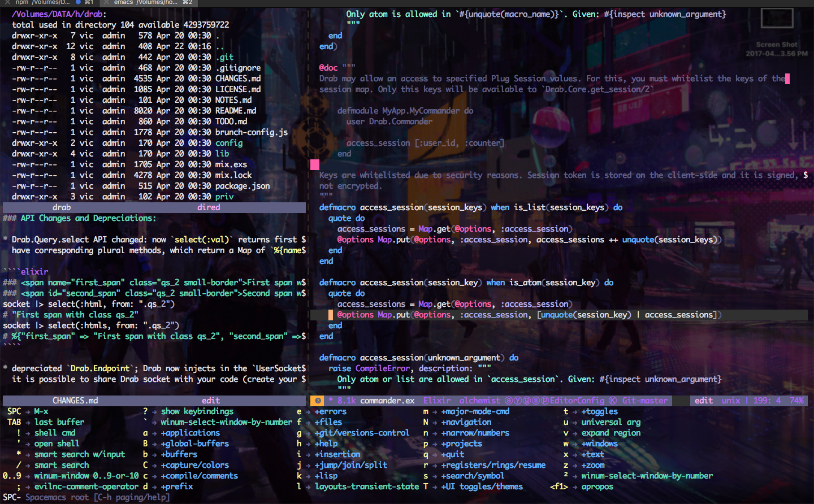The image size is (814, 504).
Task: Open README.md in dired listing
Action: coord(236,111)
